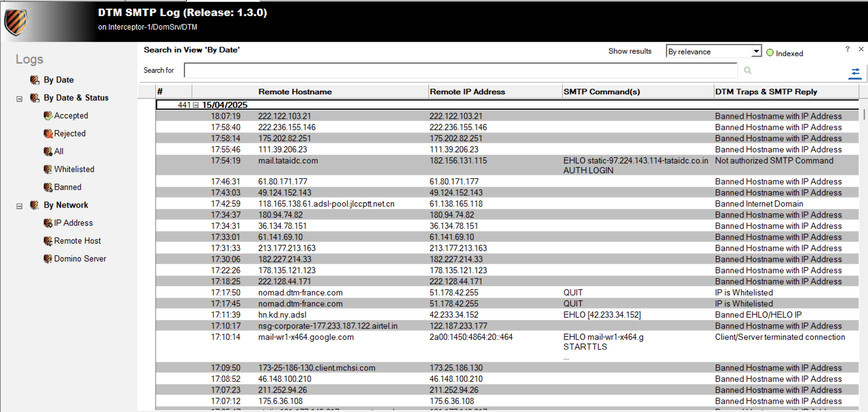Select the Whitelisted log view
Image resolution: width=868 pixels, height=412 pixels.
(x=74, y=169)
